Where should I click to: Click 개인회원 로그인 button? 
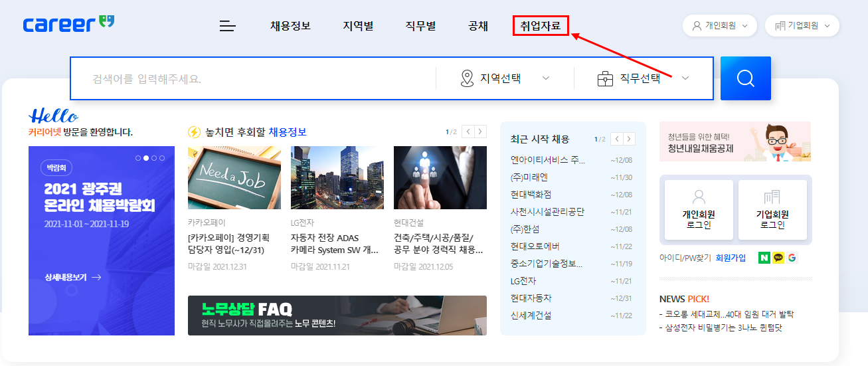pyautogui.click(x=699, y=210)
